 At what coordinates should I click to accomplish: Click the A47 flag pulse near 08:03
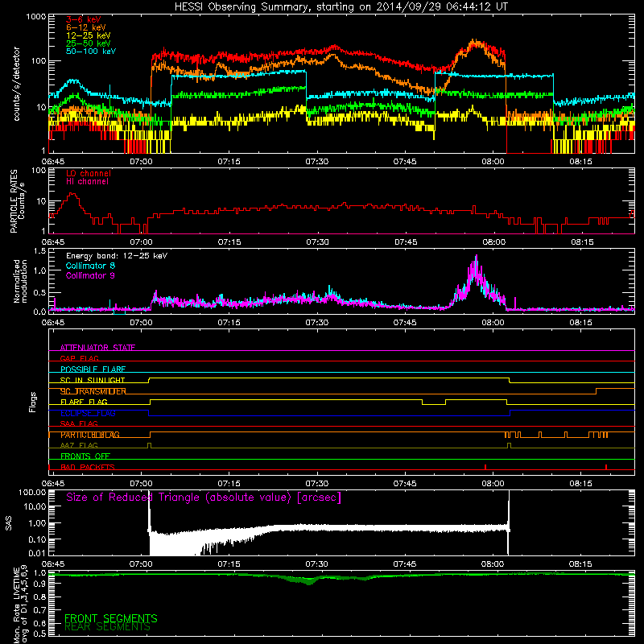510,445
